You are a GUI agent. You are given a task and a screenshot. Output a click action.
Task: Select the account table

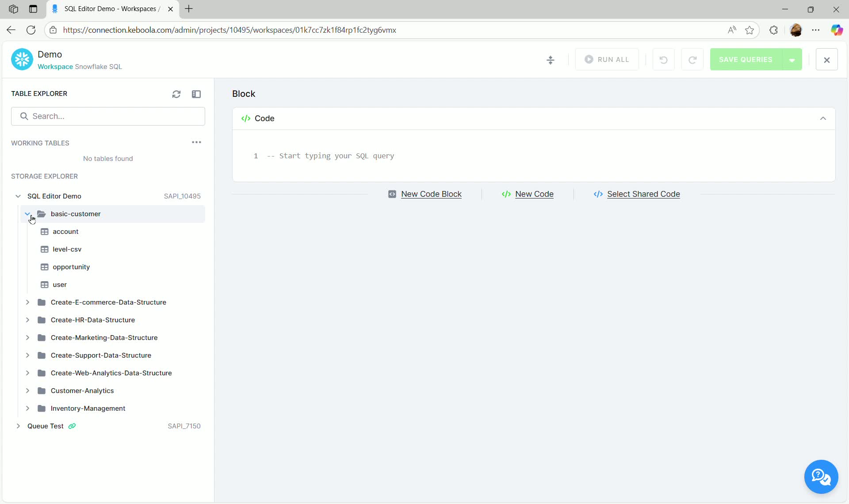click(x=65, y=231)
